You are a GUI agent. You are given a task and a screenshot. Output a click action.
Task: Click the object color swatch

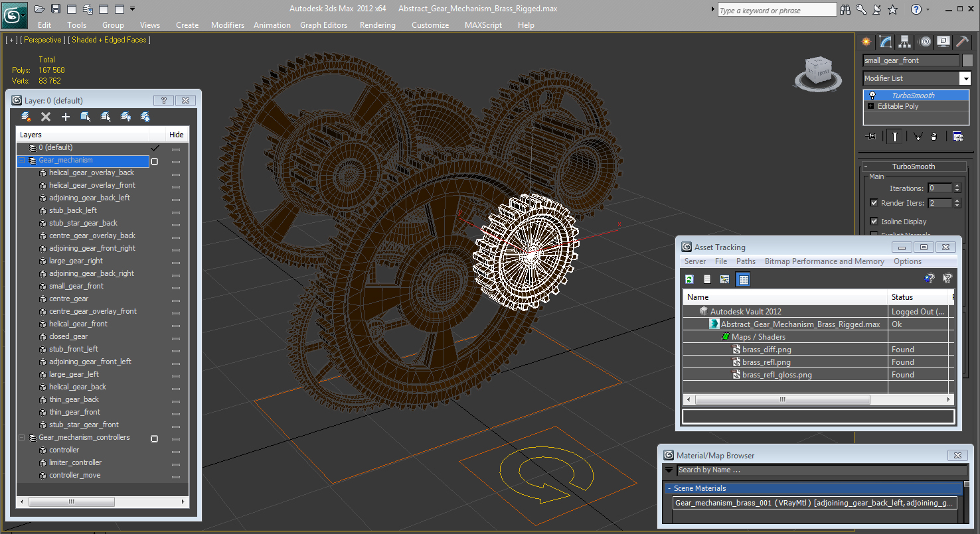tap(967, 60)
